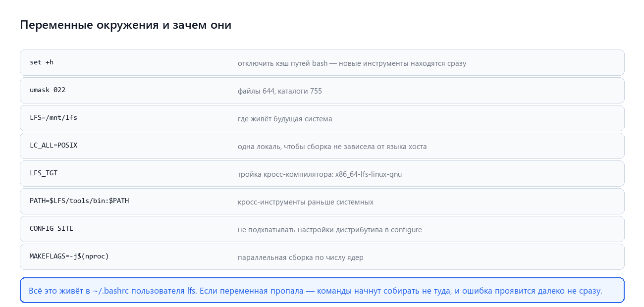Viewport: 644px width, 307px height.
Task: Select the "CONFIG_SITE" variable name
Action: click(52, 229)
